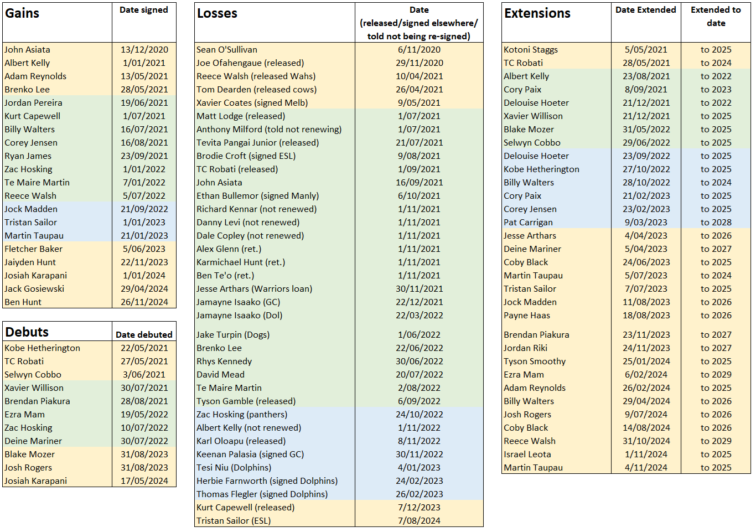Select the Sean O'Sullivan loss entry
Image resolution: width=756 pixels, height=532 pixels.
click(x=275, y=49)
